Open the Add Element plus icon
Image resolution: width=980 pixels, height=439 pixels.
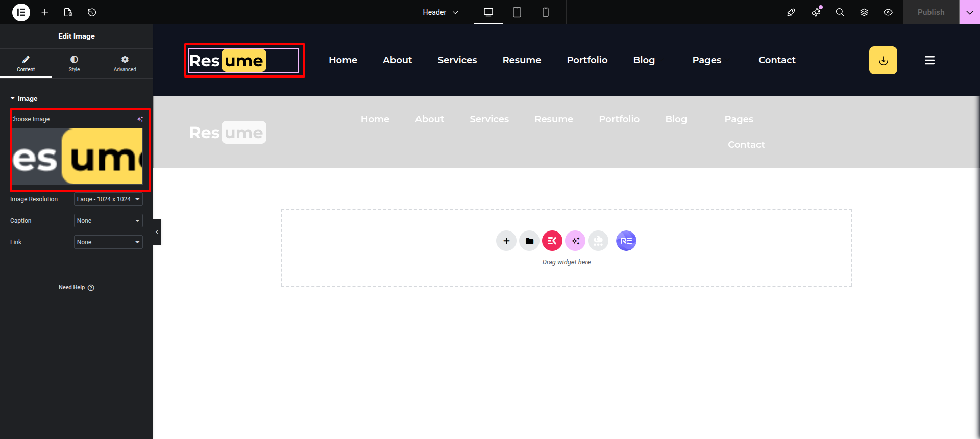[45, 12]
